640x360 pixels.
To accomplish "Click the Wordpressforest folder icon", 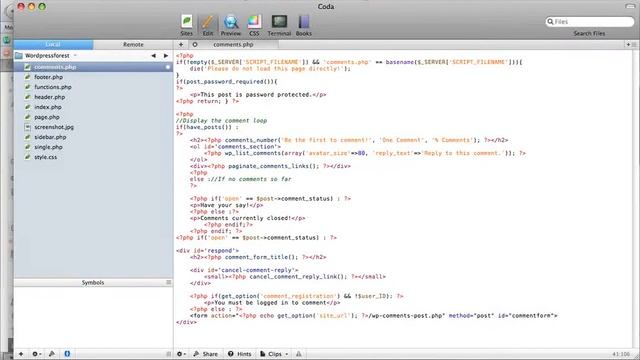I will tap(19, 56).
